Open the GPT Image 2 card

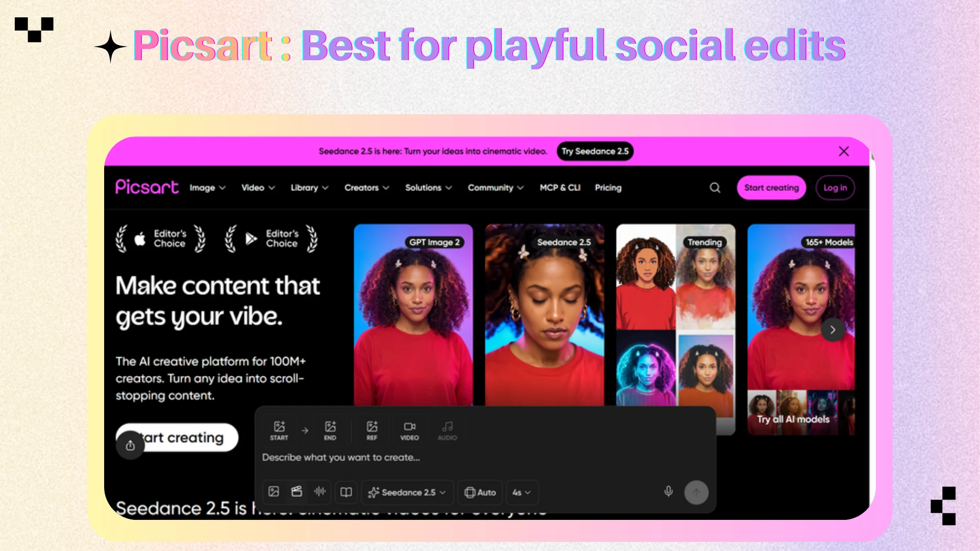click(x=413, y=315)
